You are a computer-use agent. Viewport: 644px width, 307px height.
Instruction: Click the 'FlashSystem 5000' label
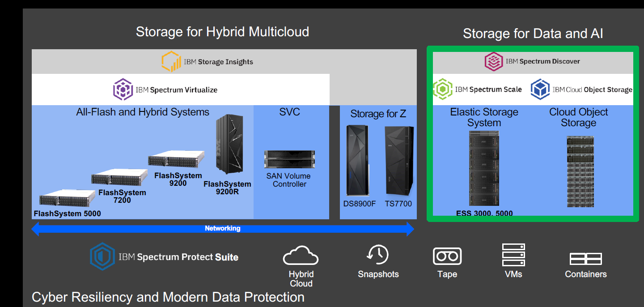coord(68,213)
